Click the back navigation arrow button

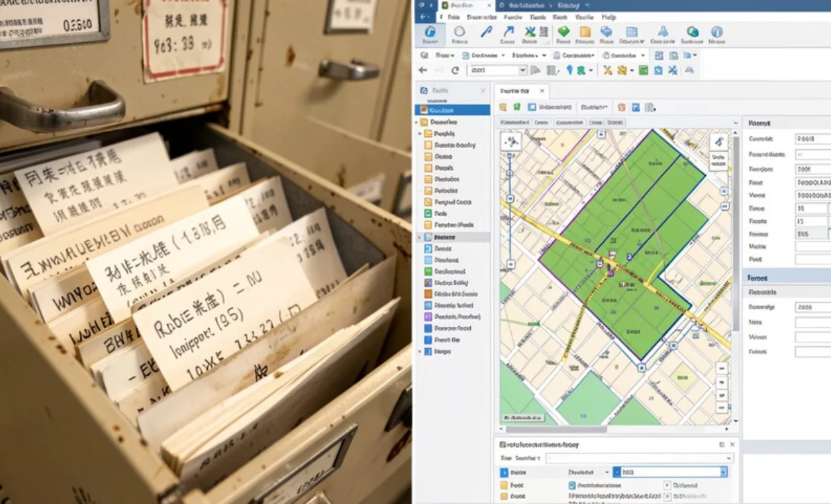pos(422,70)
